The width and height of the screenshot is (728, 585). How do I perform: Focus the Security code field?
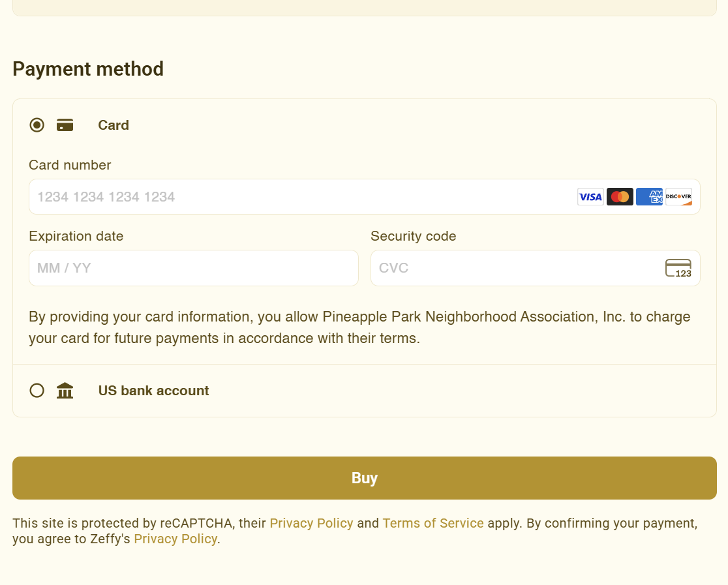515,268
